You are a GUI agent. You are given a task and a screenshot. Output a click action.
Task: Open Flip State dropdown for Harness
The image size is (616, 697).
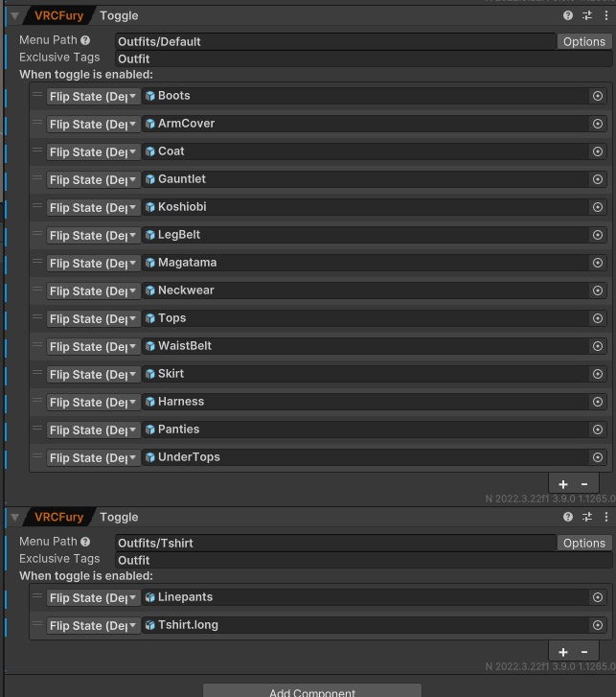[94, 403]
